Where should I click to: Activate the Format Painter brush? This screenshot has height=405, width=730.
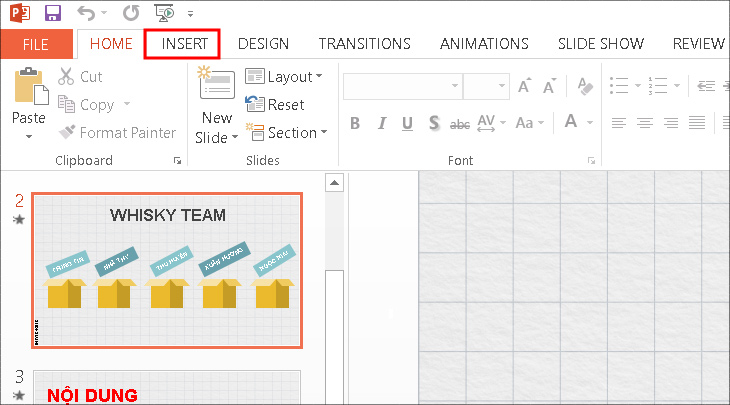pos(117,133)
